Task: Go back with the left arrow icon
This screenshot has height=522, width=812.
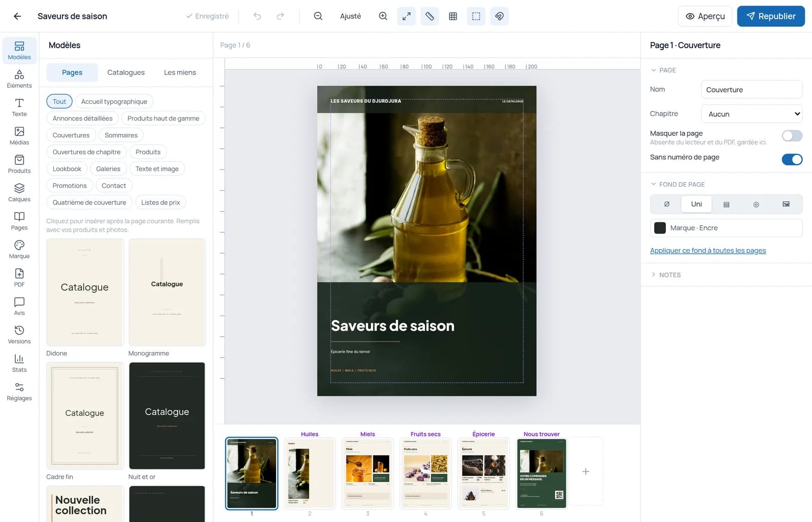Action: pyautogui.click(x=17, y=16)
